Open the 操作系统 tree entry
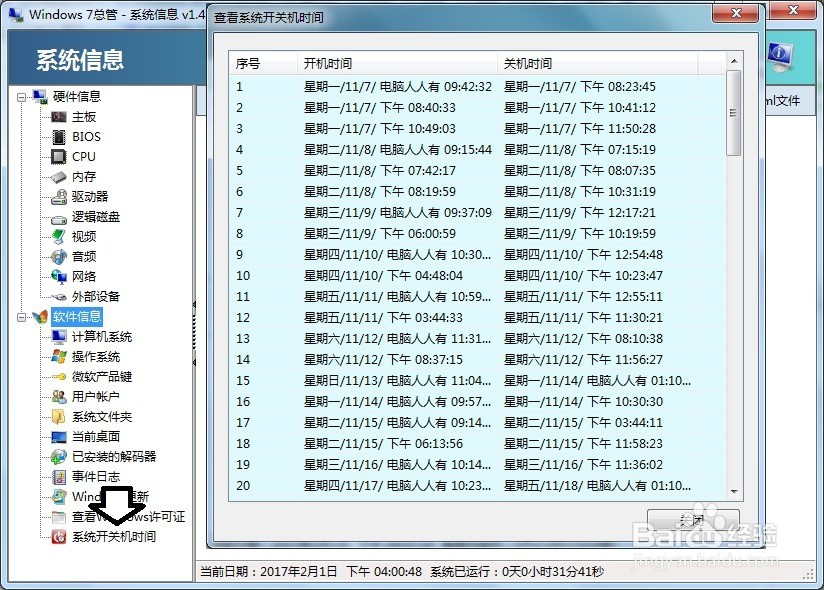The width and height of the screenshot is (824, 590). [96, 357]
